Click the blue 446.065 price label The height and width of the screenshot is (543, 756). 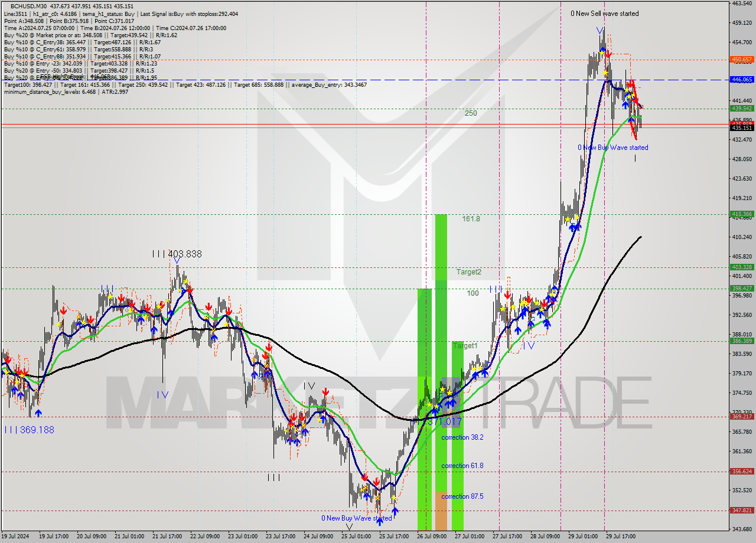pyautogui.click(x=741, y=79)
